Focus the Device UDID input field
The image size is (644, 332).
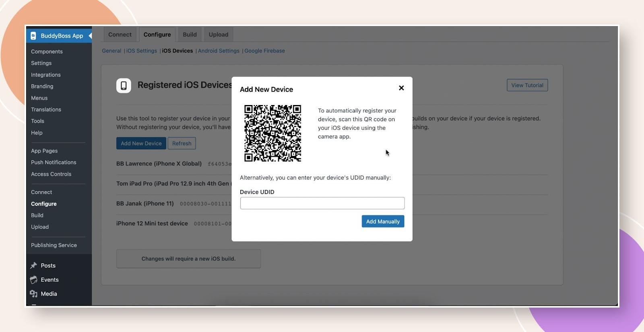[322, 203]
